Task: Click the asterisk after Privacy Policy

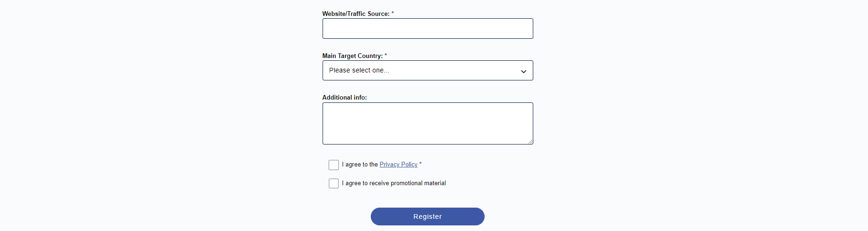Action: coord(420,164)
